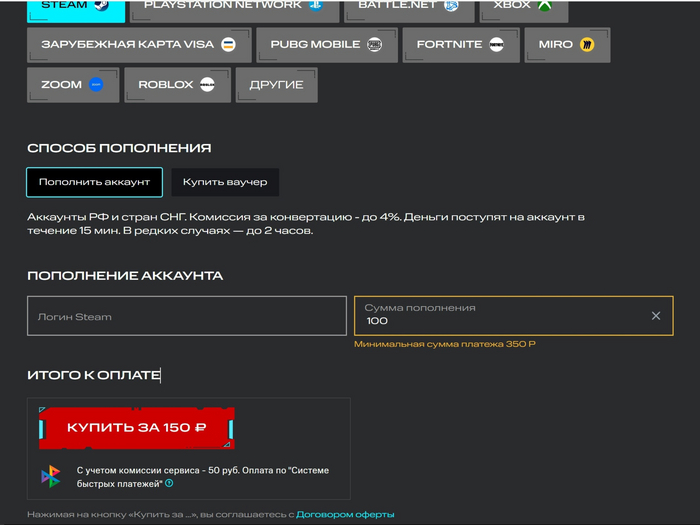This screenshot has height=525, width=700.
Task: Select Battle.net service tile
Action: click(x=409, y=11)
